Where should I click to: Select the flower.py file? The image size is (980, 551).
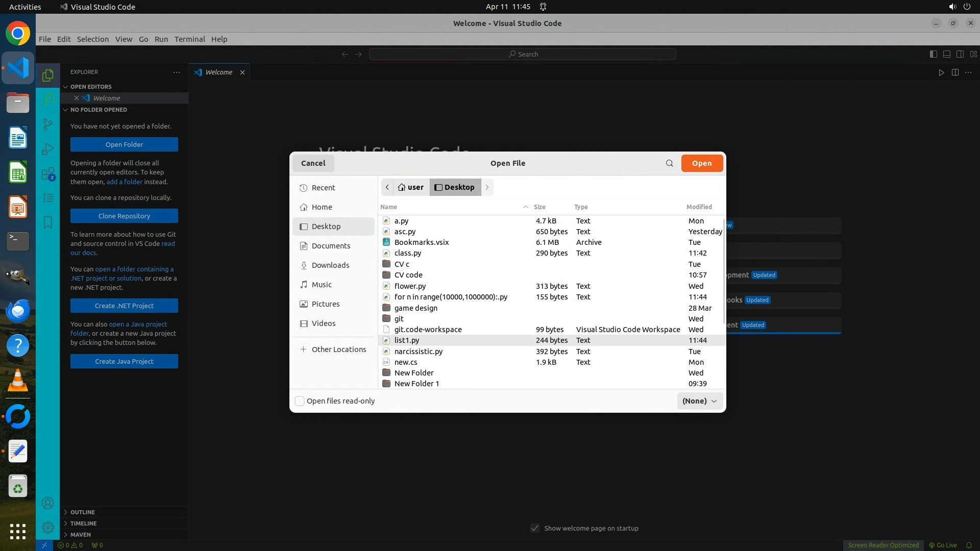[x=410, y=286]
